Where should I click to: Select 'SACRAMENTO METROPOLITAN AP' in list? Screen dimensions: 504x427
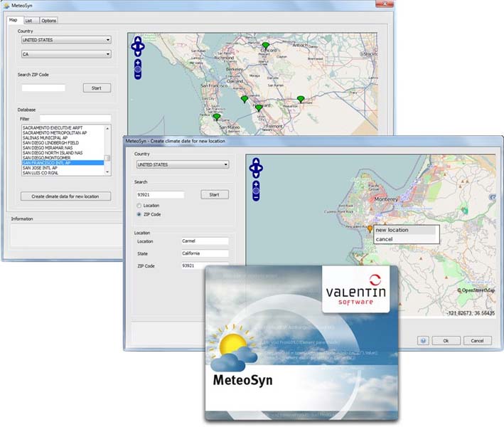coord(63,133)
